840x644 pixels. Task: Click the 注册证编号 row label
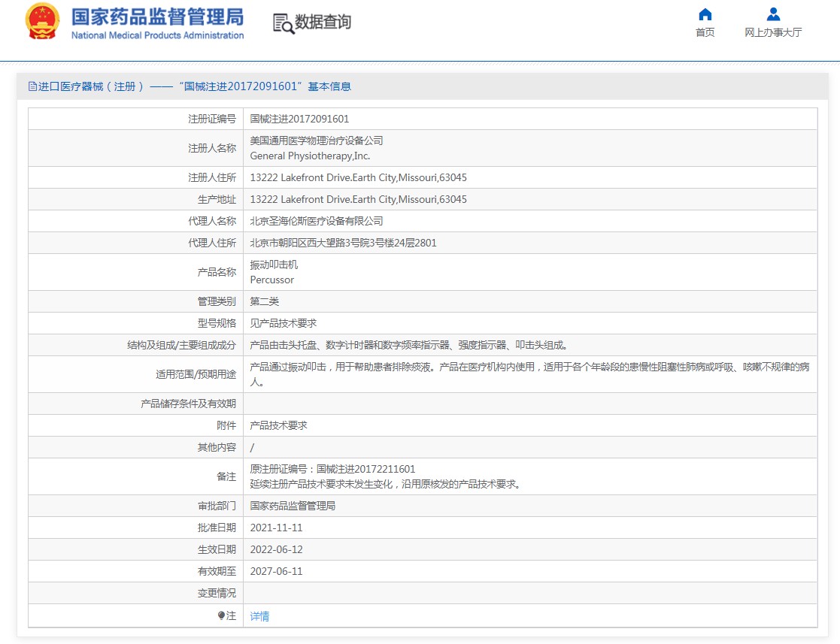[x=212, y=119]
